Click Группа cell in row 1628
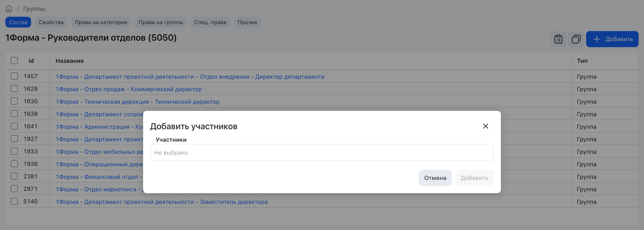 pyautogui.click(x=587, y=89)
